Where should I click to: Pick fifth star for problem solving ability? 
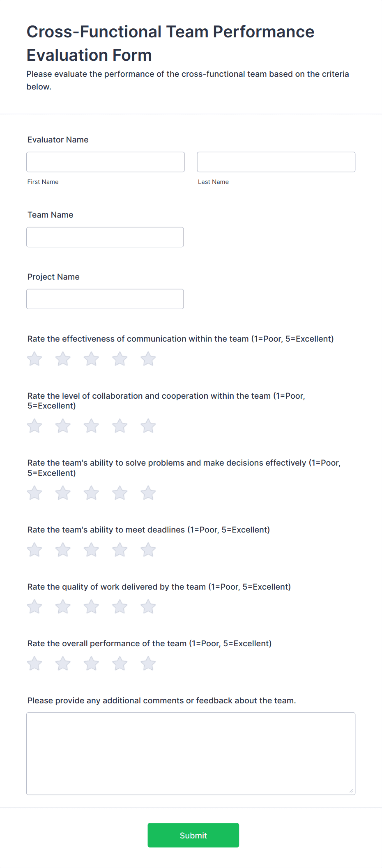(x=148, y=493)
